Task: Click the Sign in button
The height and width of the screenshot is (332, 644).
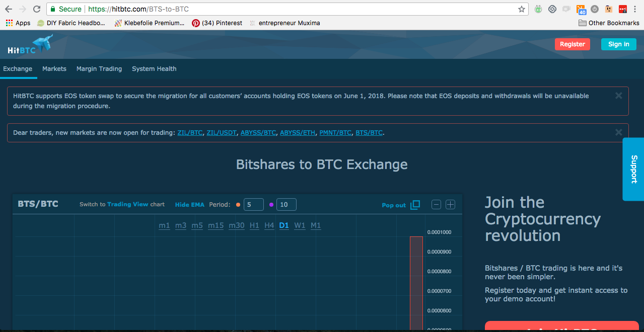Action: point(619,44)
